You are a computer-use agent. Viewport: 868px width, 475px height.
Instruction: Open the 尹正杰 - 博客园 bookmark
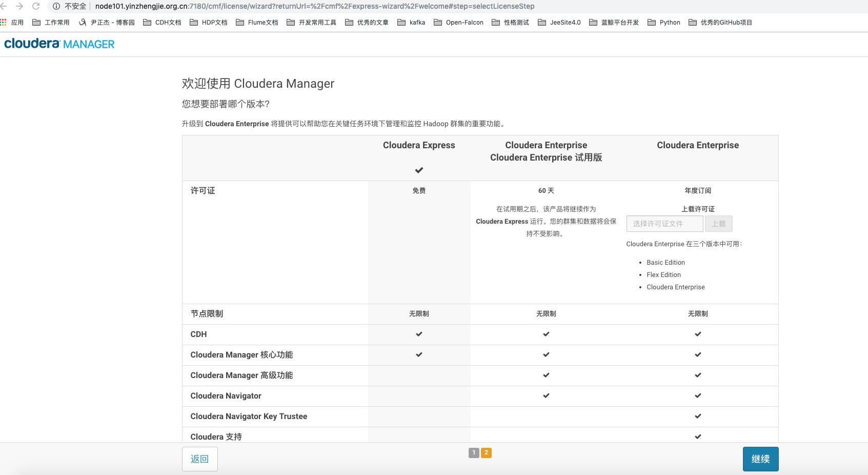(107, 23)
